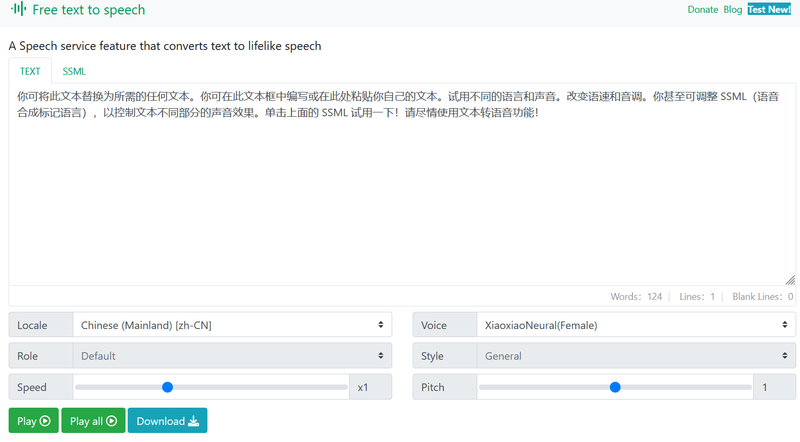This screenshot has height=442, width=800.
Task: Select the TEXT tab
Action: click(30, 71)
